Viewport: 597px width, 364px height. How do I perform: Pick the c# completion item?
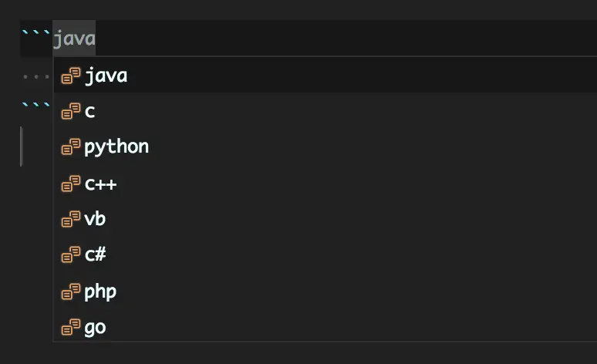[325, 254]
